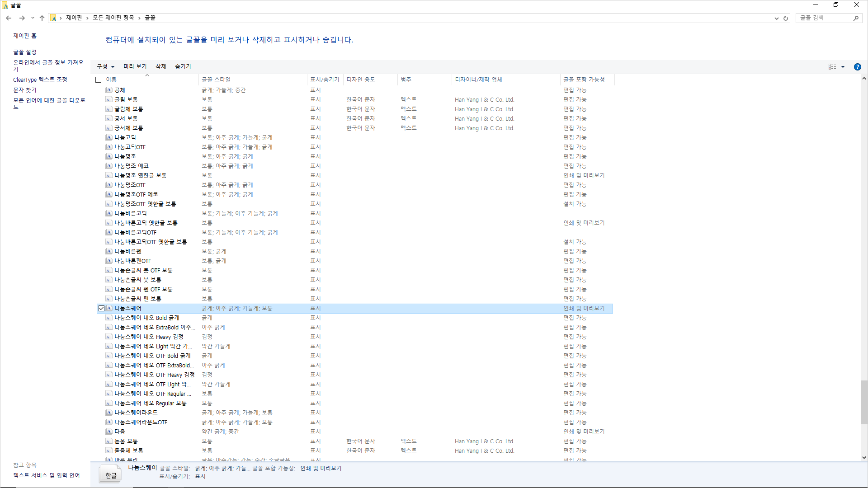This screenshot has width=868, height=488.
Task: Click the back navigation arrow
Action: pyautogui.click(x=9, y=18)
